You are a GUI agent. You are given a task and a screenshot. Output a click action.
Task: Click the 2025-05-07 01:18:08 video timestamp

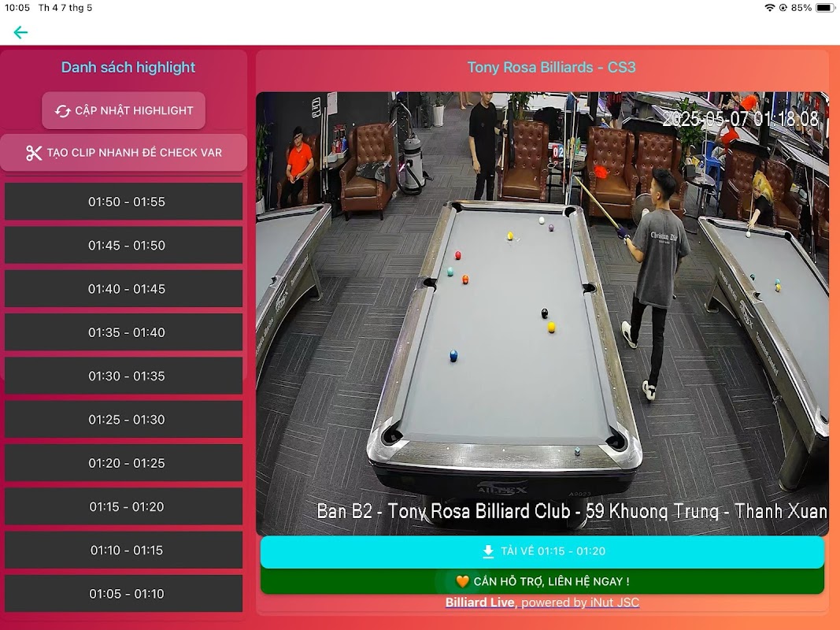tap(740, 118)
